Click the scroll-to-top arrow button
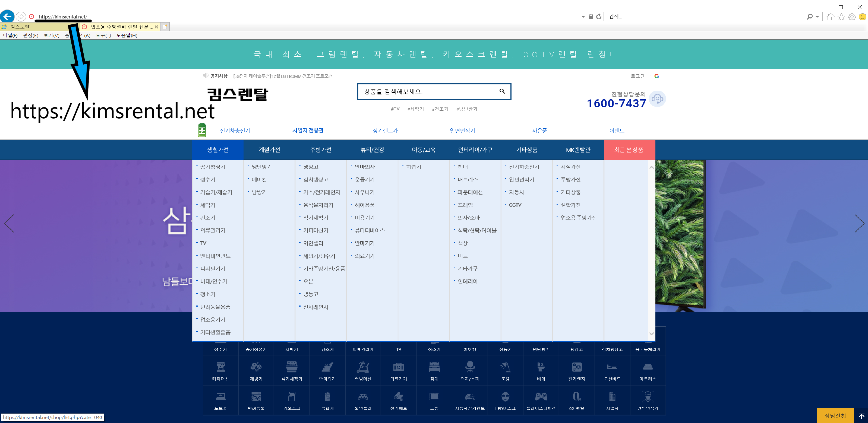The height and width of the screenshot is (423, 868). point(861,416)
